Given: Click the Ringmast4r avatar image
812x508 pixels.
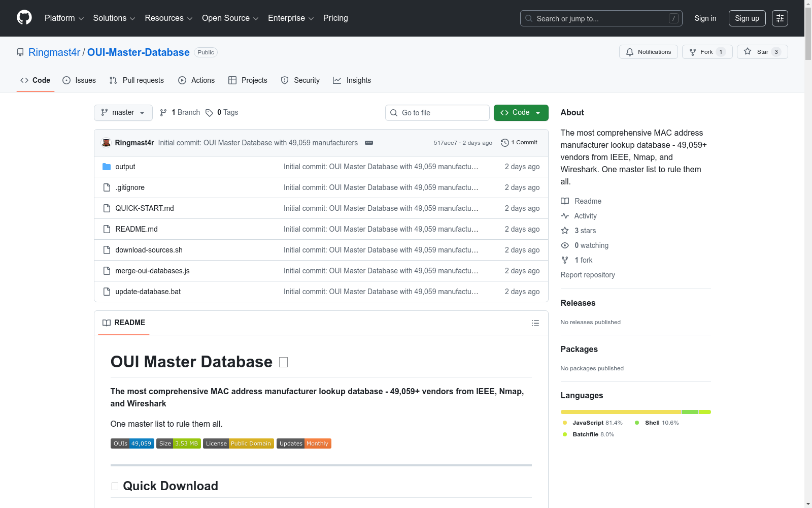Looking at the screenshot, I should tap(106, 143).
